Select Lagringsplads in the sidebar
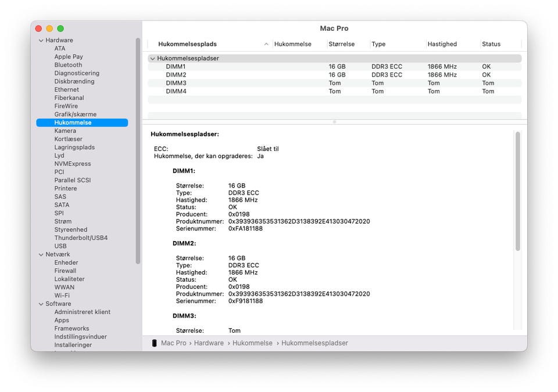 coord(74,148)
